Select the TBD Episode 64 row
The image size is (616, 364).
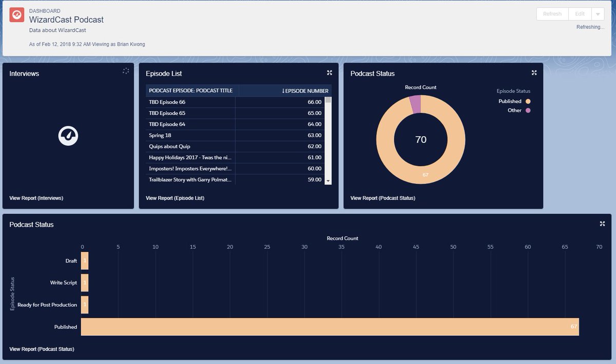[236, 124]
